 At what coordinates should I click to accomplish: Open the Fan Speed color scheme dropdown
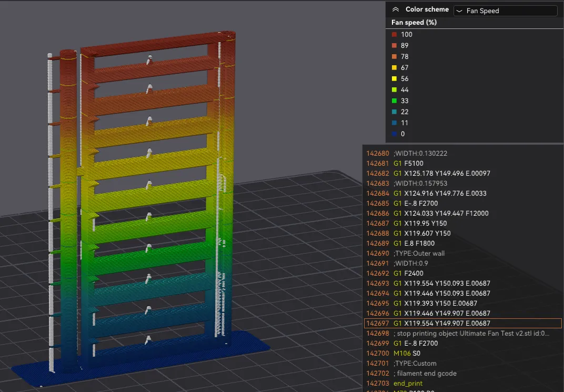coord(505,11)
